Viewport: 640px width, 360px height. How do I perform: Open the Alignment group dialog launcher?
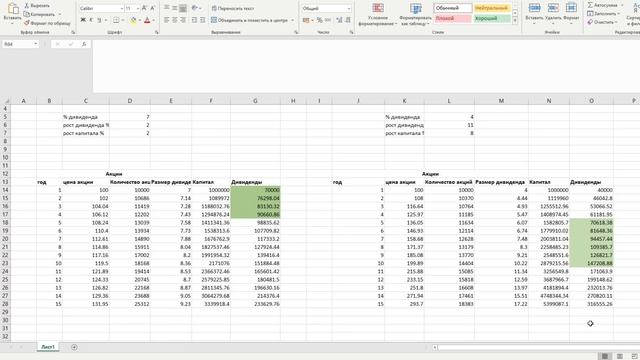pos(296,32)
